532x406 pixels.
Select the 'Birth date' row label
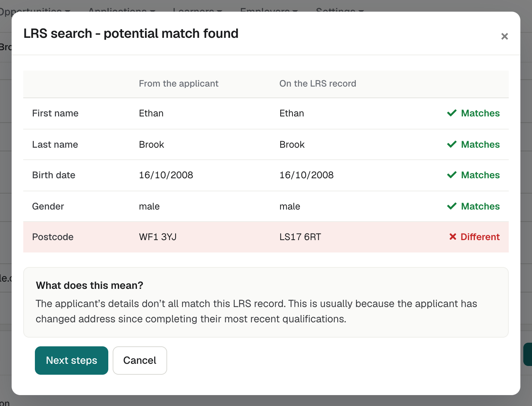coord(53,175)
